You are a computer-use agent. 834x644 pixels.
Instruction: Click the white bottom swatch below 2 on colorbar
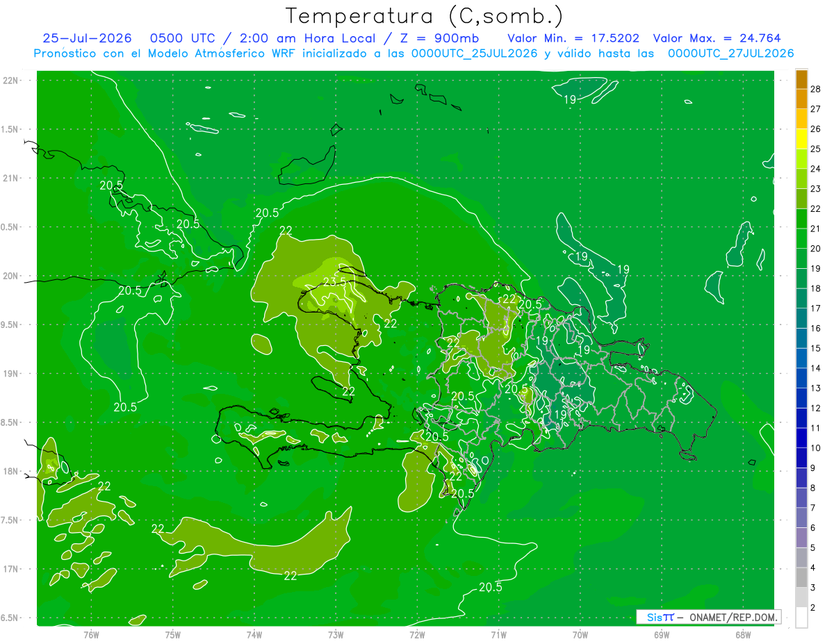(x=801, y=618)
